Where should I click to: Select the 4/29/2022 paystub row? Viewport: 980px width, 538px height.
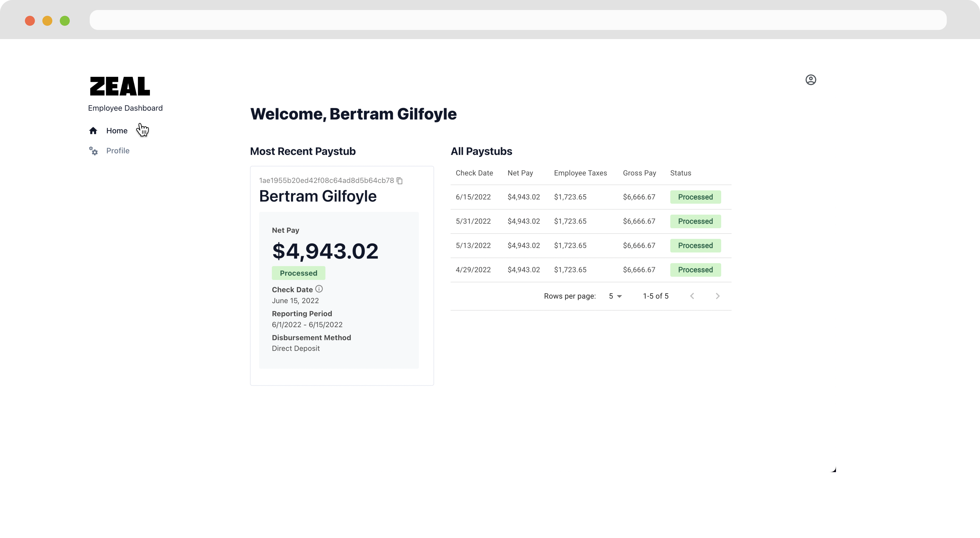(x=473, y=270)
